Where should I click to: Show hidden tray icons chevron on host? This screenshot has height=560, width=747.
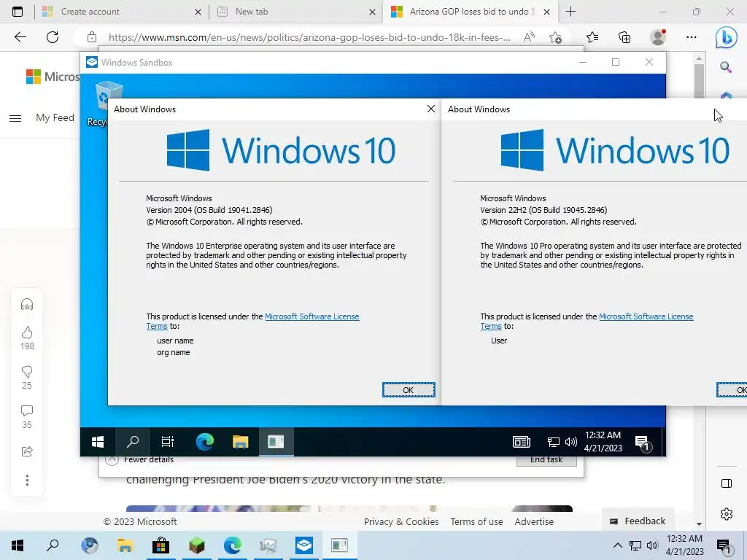[x=617, y=545]
